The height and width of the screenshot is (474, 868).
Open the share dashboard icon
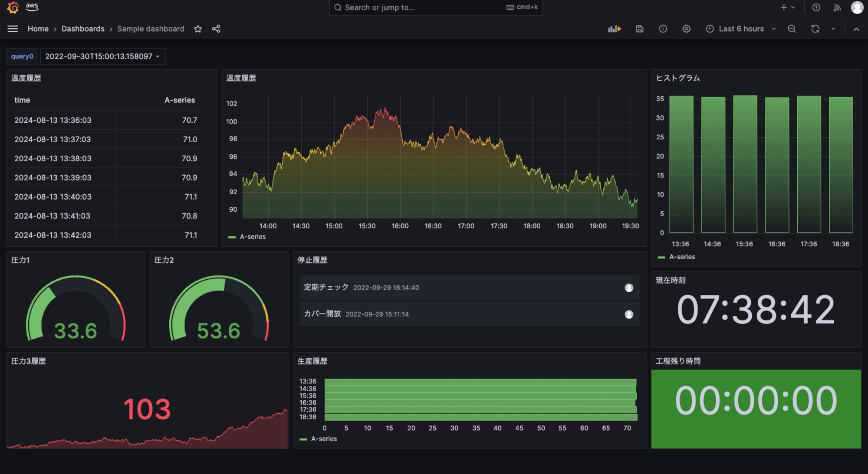[216, 29]
